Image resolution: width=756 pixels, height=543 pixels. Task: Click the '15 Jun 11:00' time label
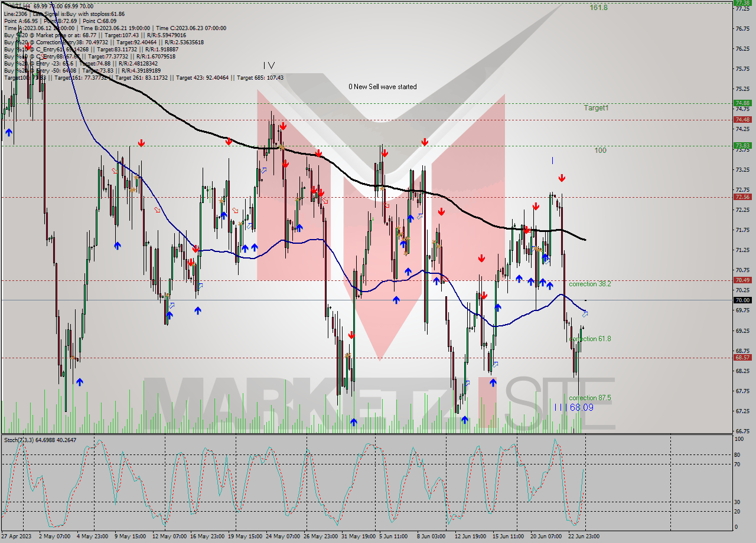click(x=508, y=537)
